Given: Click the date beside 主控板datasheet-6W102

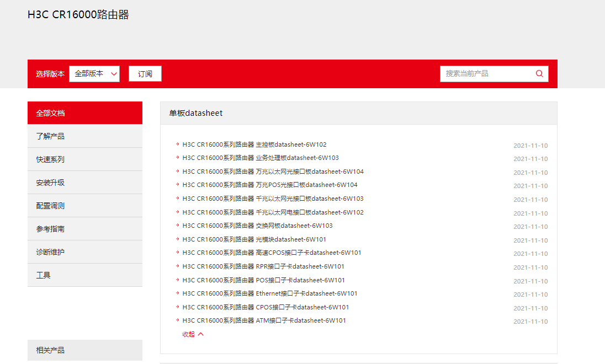Looking at the screenshot, I should [530, 146].
